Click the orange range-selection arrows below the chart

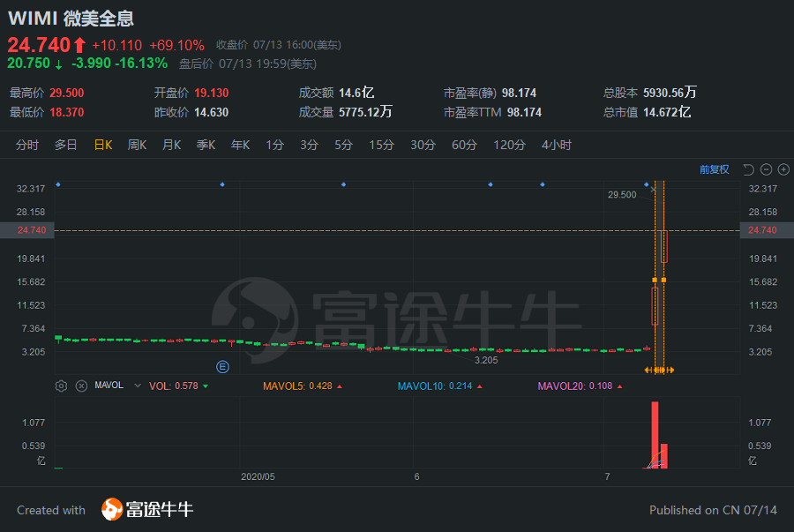coord(659,370)
